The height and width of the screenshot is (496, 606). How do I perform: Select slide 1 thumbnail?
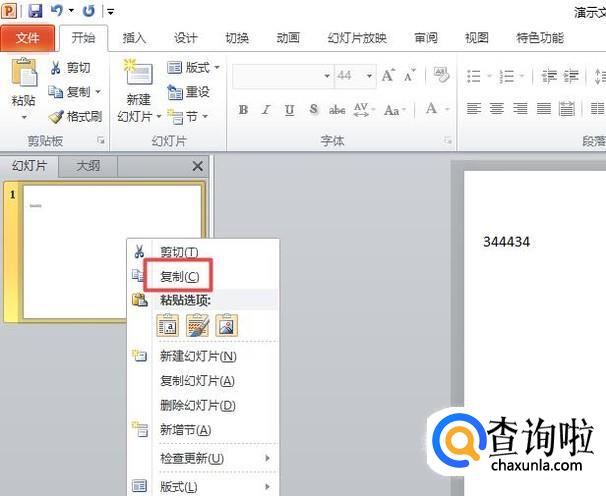[x=112, y=251]
